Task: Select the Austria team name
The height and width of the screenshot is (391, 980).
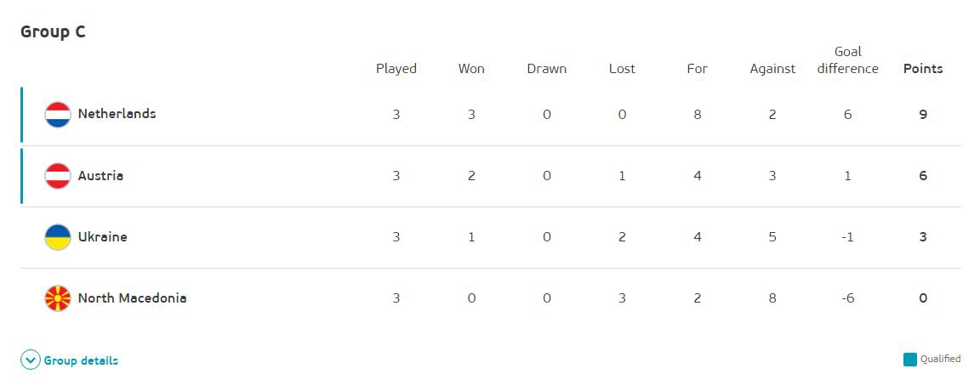Action: click(x=100, y=176)
